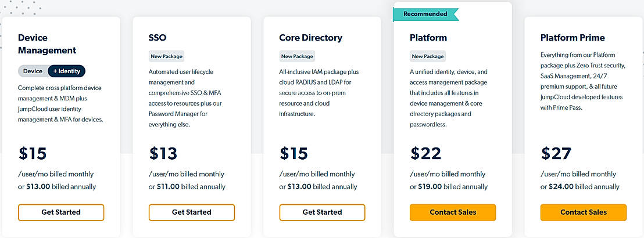Click the $19.00 billed annually text
The width and height of the screenshot is (644, 238).
tap(449, 187)
